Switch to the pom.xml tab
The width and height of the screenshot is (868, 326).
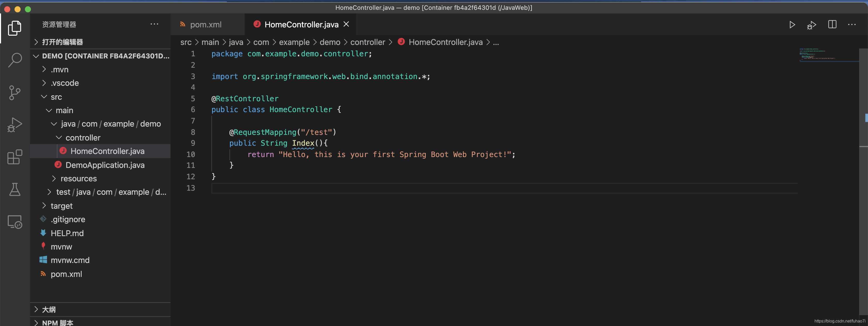tap(206, 25)
